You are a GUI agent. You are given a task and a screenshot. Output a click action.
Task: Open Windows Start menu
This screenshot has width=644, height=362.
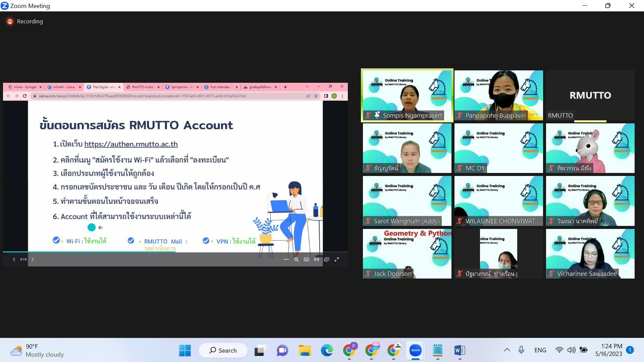185,351
